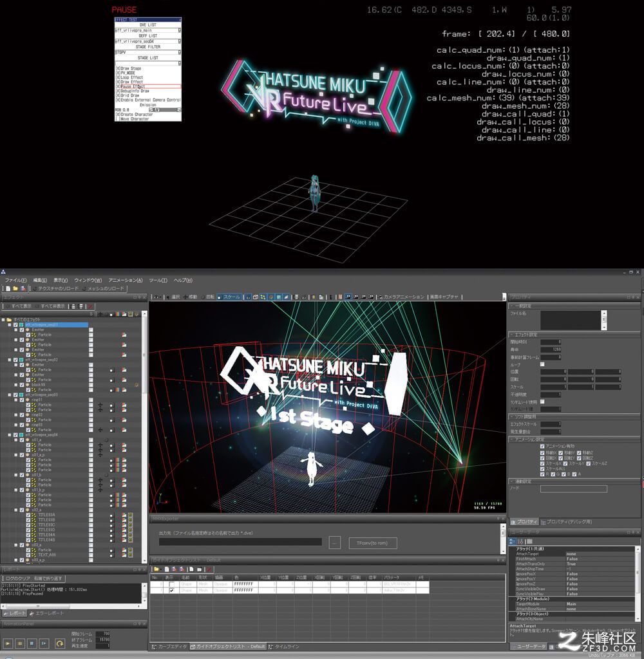Image resolution: width=644 pixels, height=659 pixels.
Task: Activate the 移動 move tool
Action: coord(190,297)
